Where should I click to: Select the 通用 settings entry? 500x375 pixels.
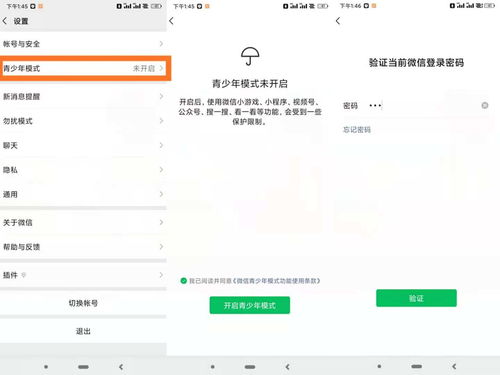tap(83, 194)
